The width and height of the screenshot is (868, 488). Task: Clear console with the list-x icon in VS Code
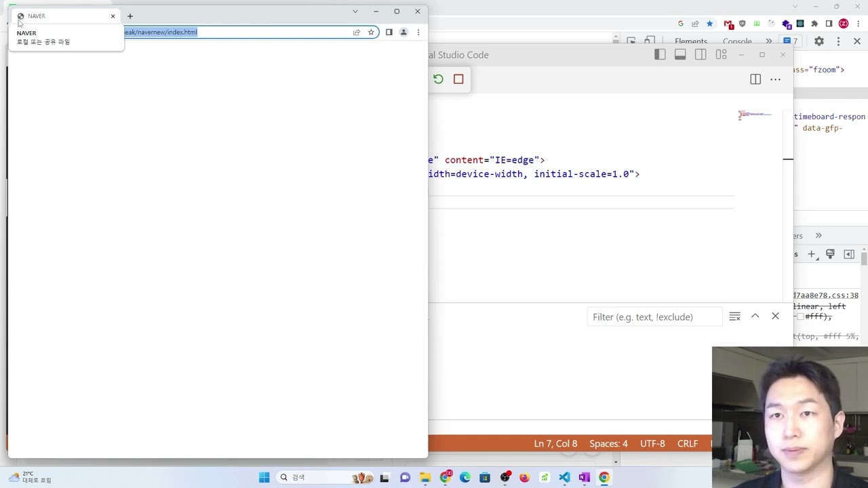click(734, 317)
